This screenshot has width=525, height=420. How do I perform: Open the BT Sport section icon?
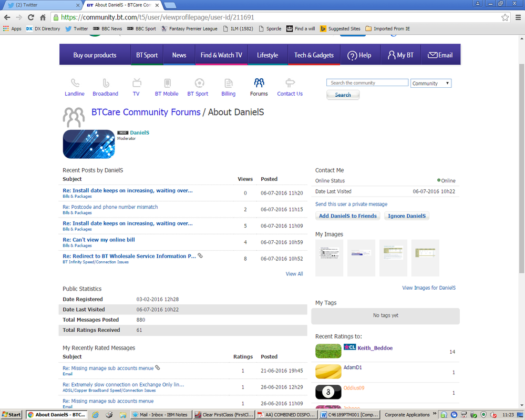pos(199,83)
